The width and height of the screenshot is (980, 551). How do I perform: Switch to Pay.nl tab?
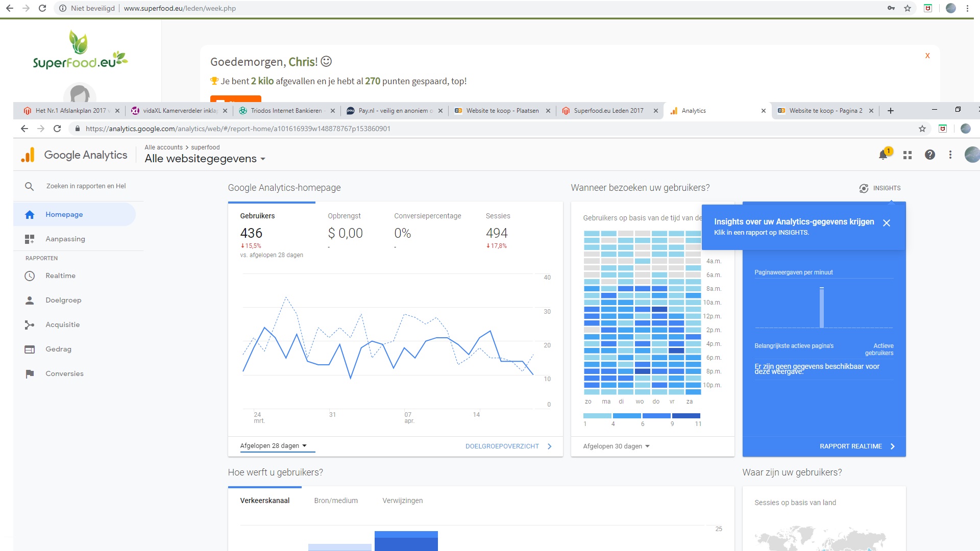[x=394, y=111]
